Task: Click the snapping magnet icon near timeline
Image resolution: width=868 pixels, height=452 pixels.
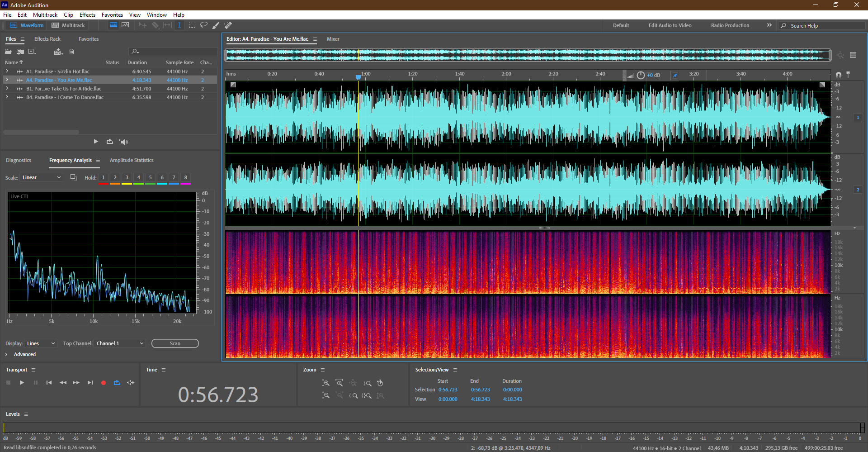Action: (839, 75)
